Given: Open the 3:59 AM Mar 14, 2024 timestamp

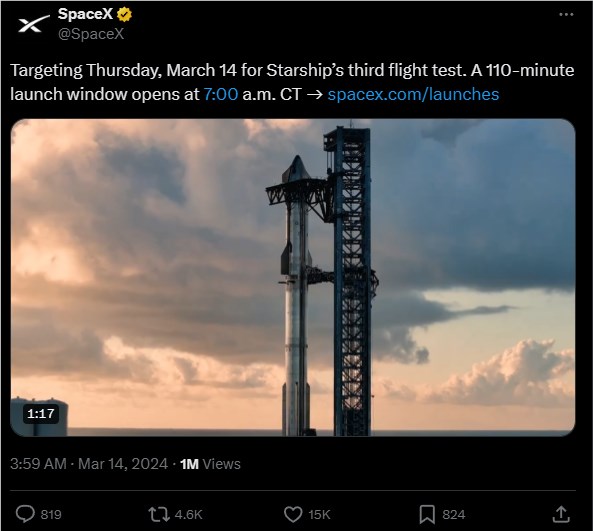Looking at the screenshot, I should 89,464.
